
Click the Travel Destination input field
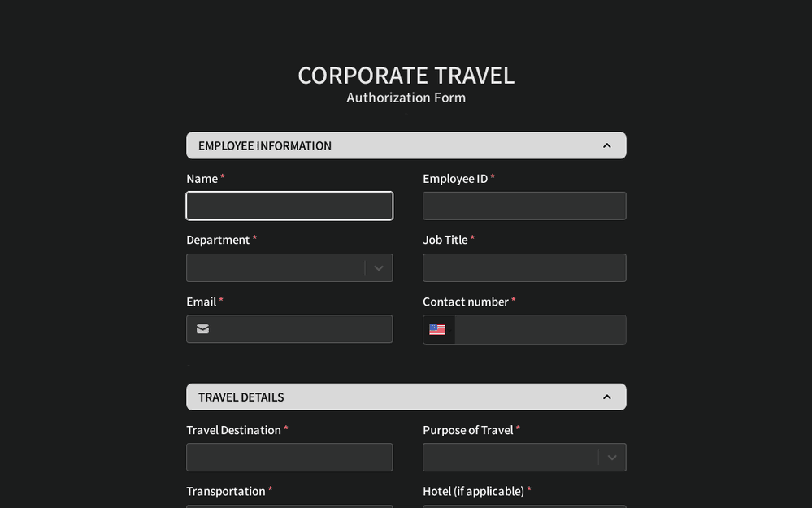coord(289,458)
